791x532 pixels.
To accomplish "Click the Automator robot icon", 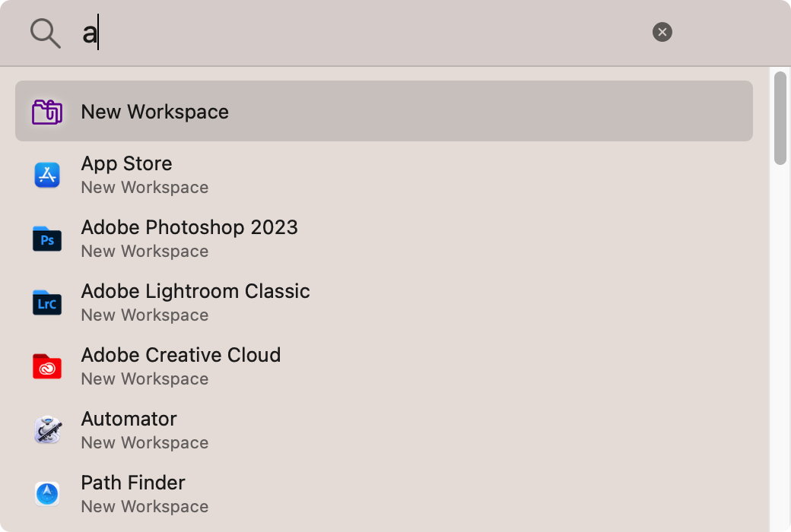I will click(47, 431).
